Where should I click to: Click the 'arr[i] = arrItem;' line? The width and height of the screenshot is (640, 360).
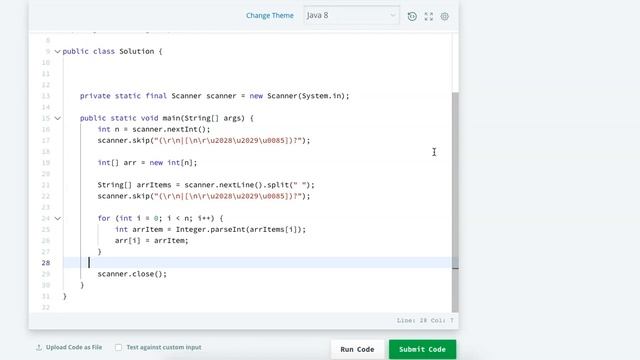click(151, 241)
